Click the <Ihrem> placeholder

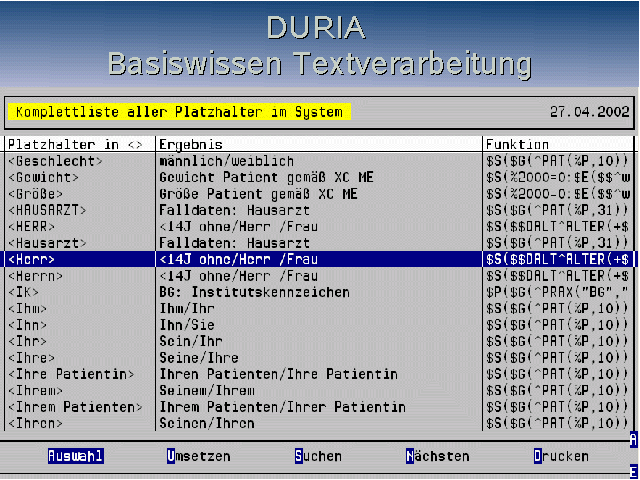[x=36, y=391]
